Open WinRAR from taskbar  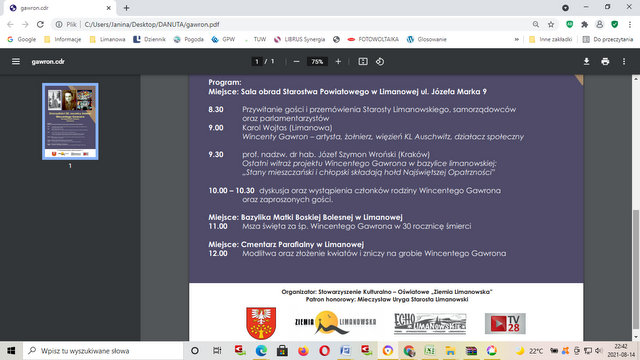pyautogui.click(x=471, y=351)
